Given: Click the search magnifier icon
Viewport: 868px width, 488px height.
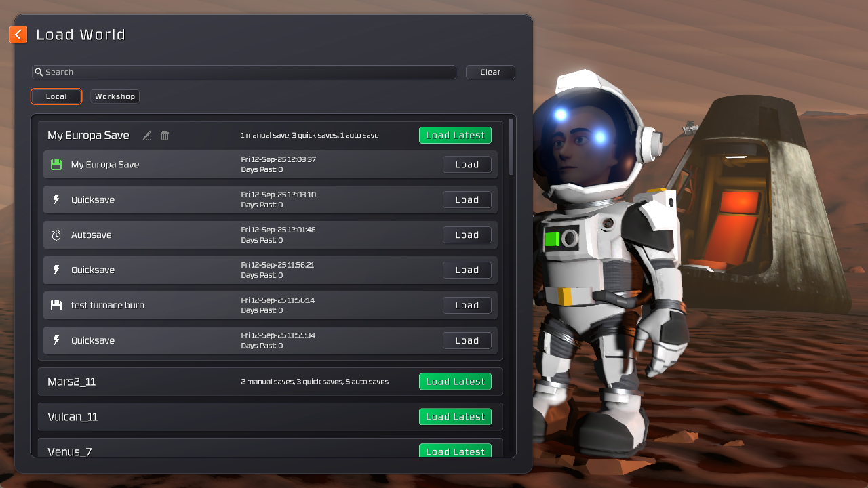Looking at the screenshot, I should pos(39,72).
